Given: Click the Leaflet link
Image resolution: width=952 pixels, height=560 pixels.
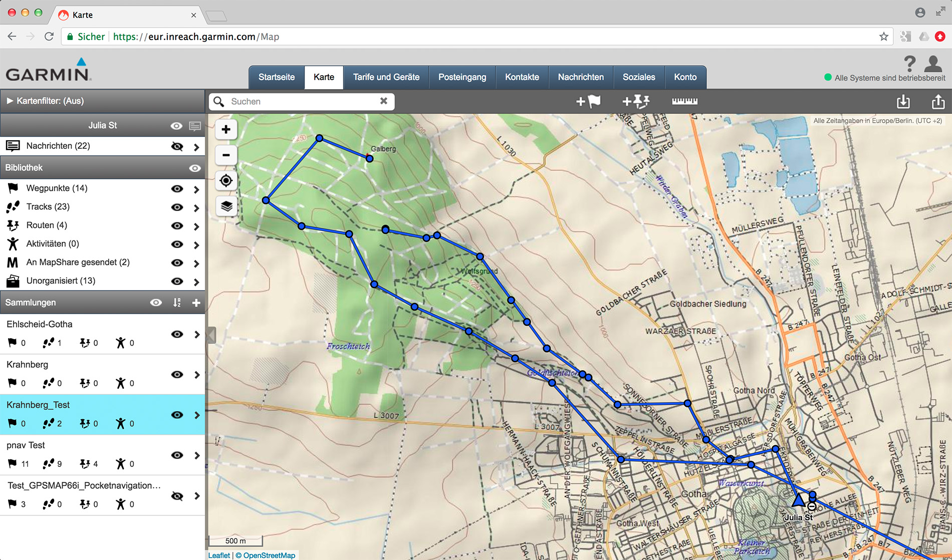Looking at the screenshot, I should coord(219,555).
